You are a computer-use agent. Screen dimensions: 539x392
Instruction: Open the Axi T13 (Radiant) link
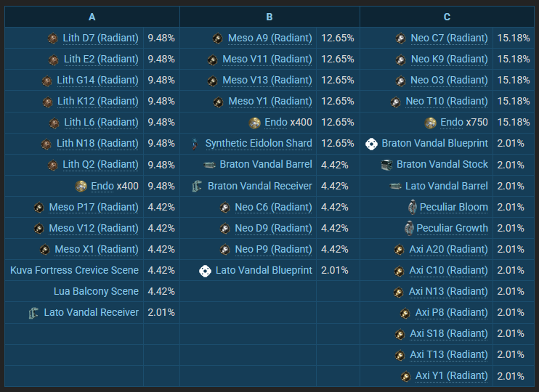point(449,355)
